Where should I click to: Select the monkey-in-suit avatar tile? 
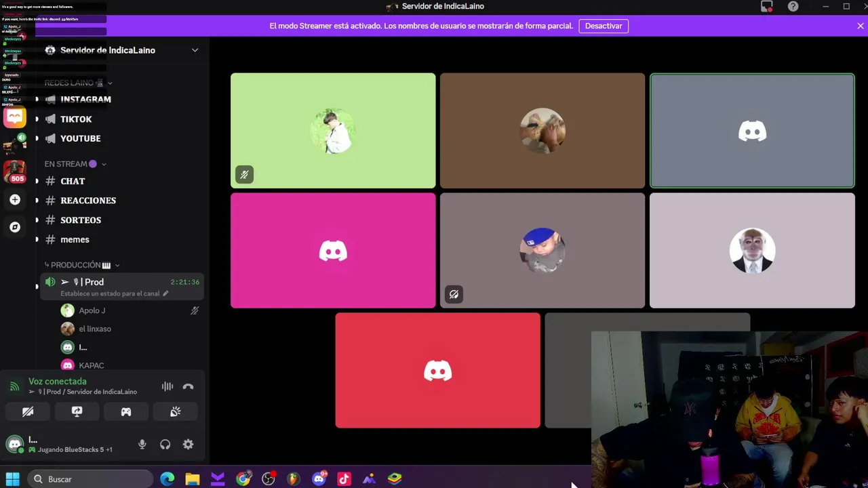click(752, 251)
